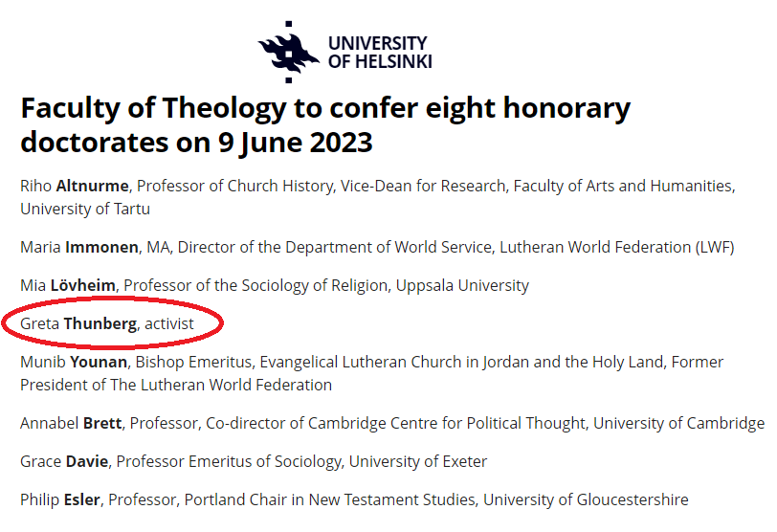Image resolution: width=777 pixels, height=532 pixels.
Task: Click the UNIVERSITY OF HELSINKI wordmark text
Action: (379, 53)
